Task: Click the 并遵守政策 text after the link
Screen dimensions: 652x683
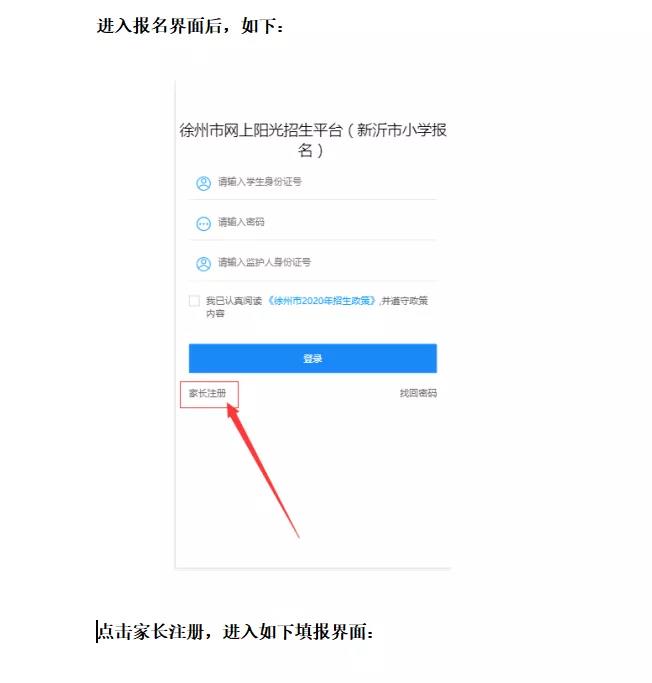Action: [405, 301]
